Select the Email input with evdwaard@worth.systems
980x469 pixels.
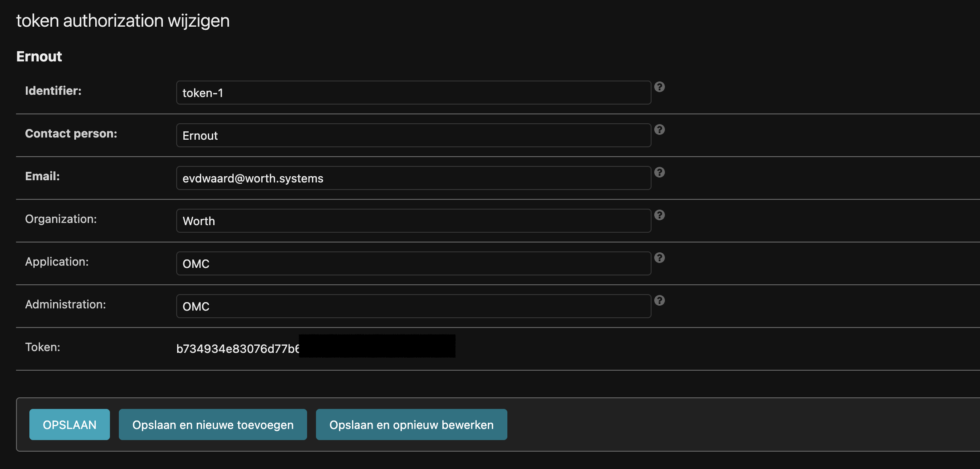click(413, 178)
